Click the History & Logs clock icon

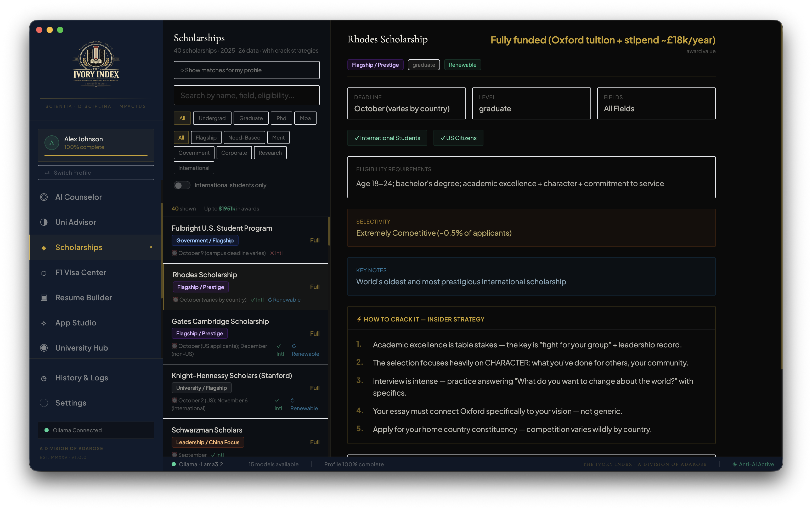(44, 378)
